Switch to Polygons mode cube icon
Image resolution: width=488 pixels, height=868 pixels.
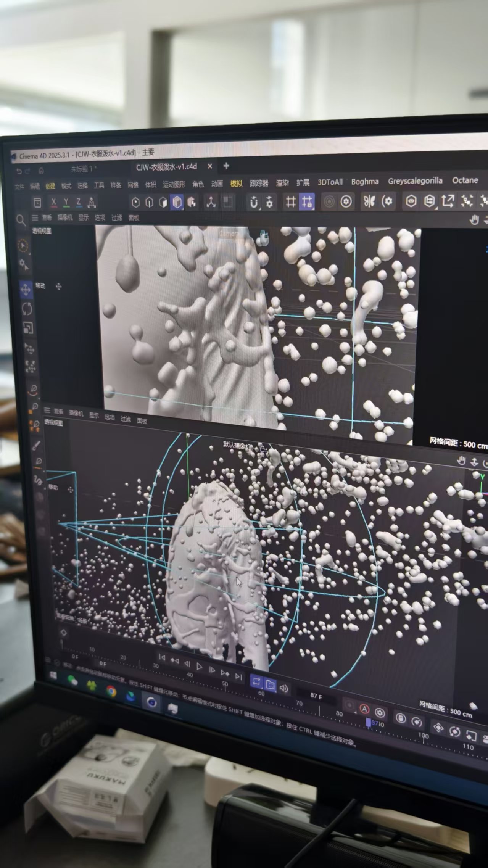177,202
